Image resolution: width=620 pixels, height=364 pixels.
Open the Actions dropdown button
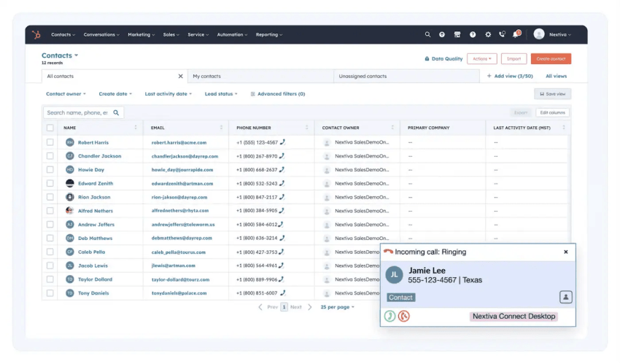pos(481,59)
